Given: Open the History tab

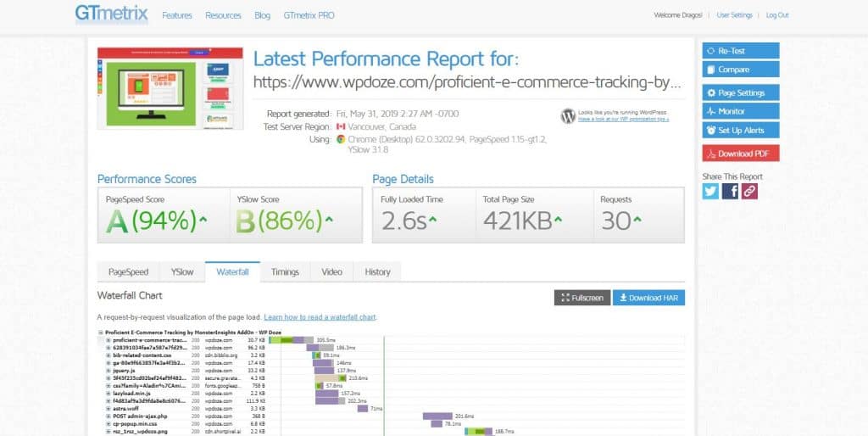Looking at the screenshot, I should pos(377,272).
